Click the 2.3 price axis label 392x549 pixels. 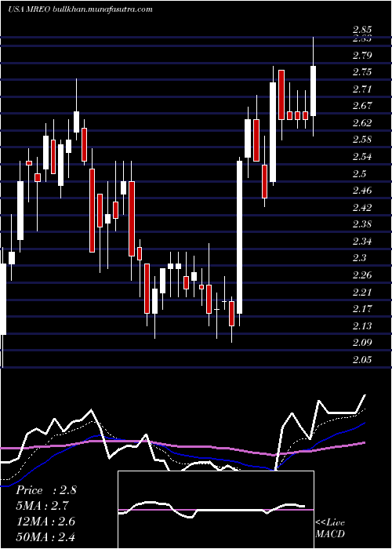359,258
